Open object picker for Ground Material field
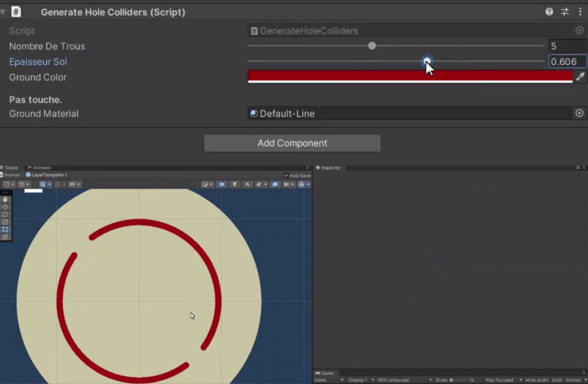The width and height of the screenshot is (588, 384). (579, 113)
